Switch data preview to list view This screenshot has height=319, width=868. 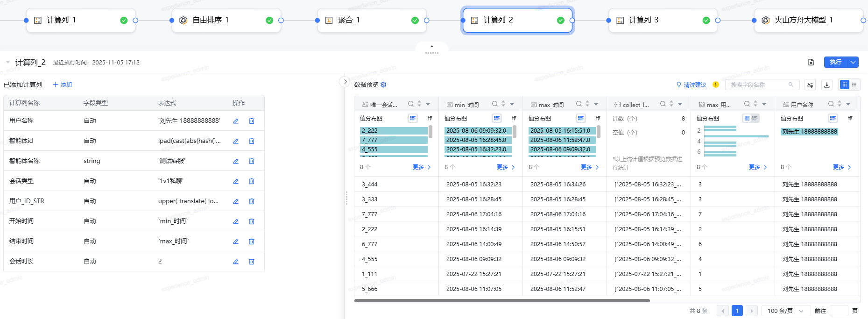coord(854,85)
